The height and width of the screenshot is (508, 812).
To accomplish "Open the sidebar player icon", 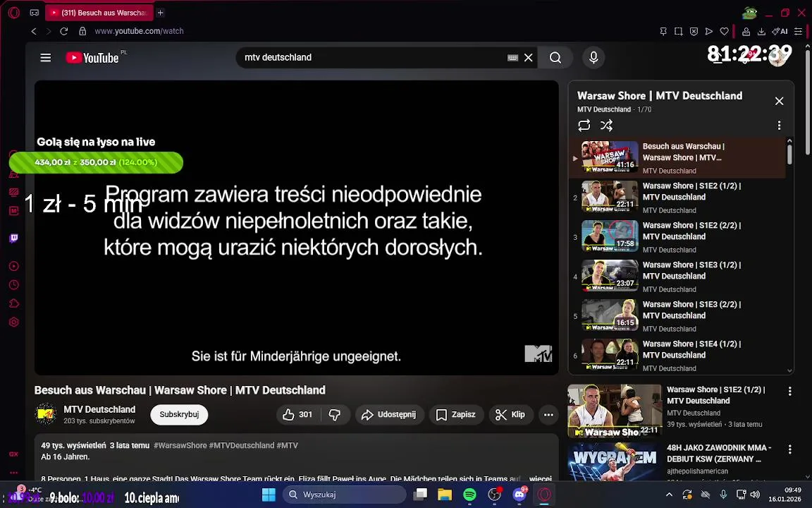I will pos(14,266).
